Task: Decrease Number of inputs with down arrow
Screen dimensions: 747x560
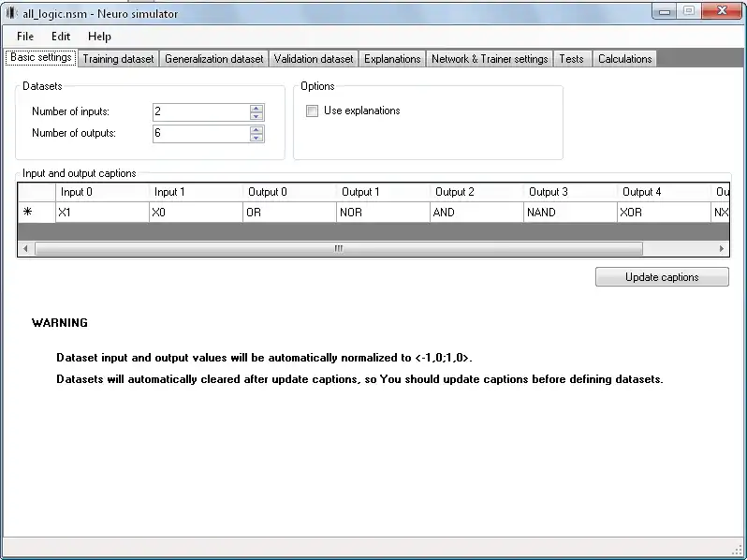Action: (256, 116)
